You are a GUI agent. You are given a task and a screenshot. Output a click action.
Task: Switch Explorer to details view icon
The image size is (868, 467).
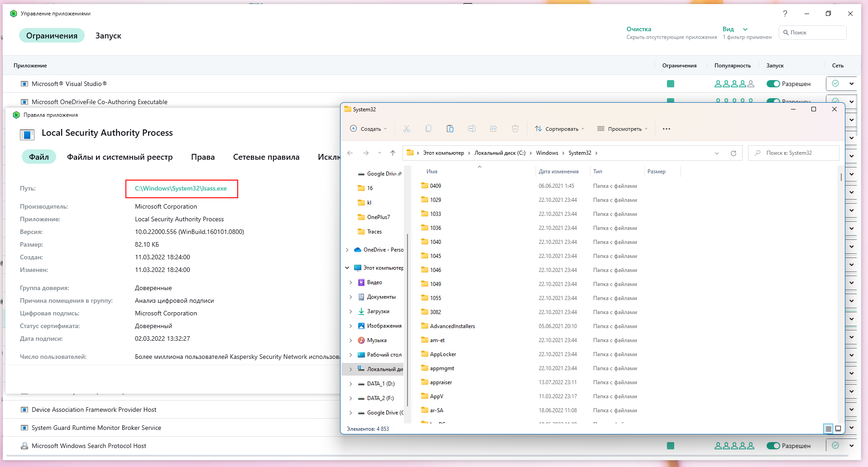click(x=828, y=429)
